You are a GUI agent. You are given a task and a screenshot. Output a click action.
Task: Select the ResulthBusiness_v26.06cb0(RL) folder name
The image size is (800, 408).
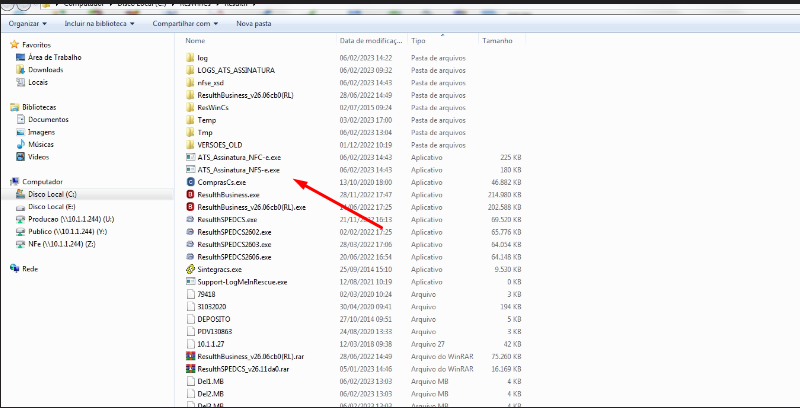tap(245, 95)
